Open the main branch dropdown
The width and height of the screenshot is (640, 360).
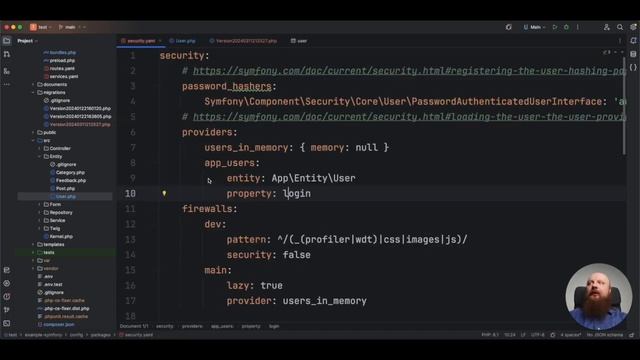[72, 27]
